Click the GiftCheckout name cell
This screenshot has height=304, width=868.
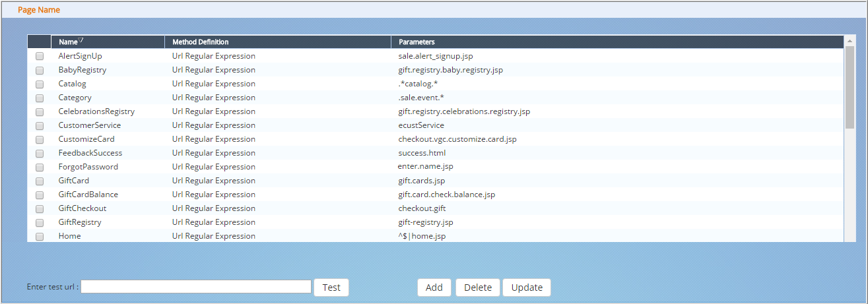[x=82, y=208]
